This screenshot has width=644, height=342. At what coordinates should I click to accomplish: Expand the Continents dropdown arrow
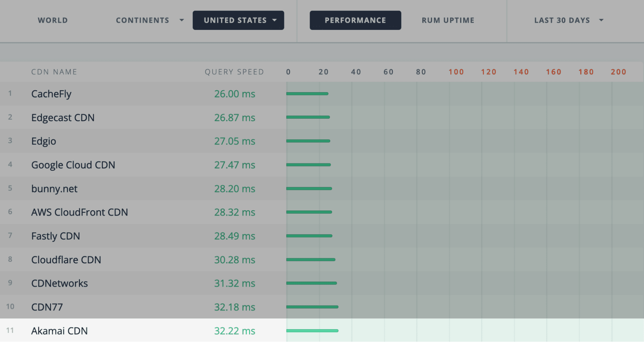coord(182,20)
